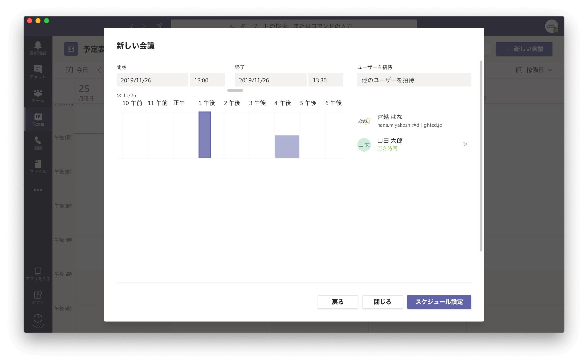Viewport: 588px width, 364px height.
Task: Open the start time 13:00 dropdown
Action: [207, 80]
